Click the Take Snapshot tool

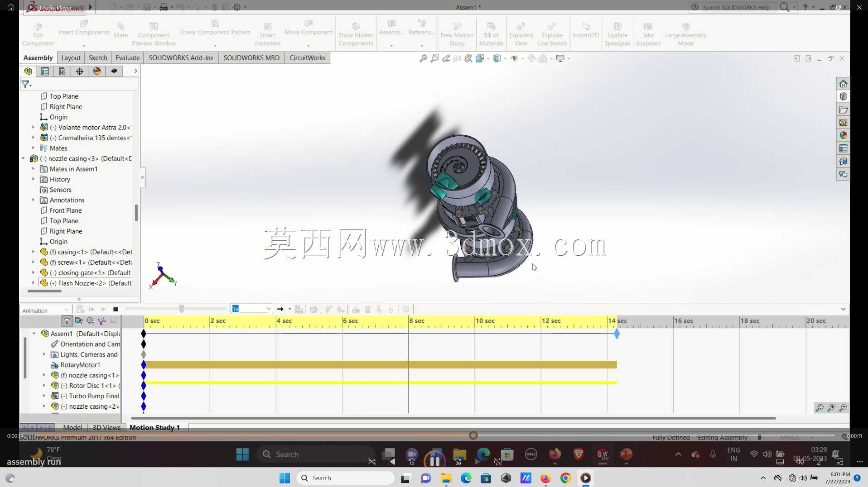tap(648, 34)
